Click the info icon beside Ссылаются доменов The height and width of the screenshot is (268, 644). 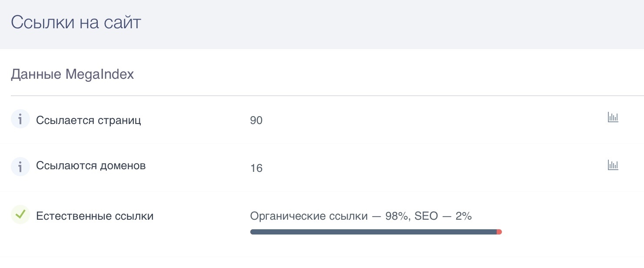20,167
